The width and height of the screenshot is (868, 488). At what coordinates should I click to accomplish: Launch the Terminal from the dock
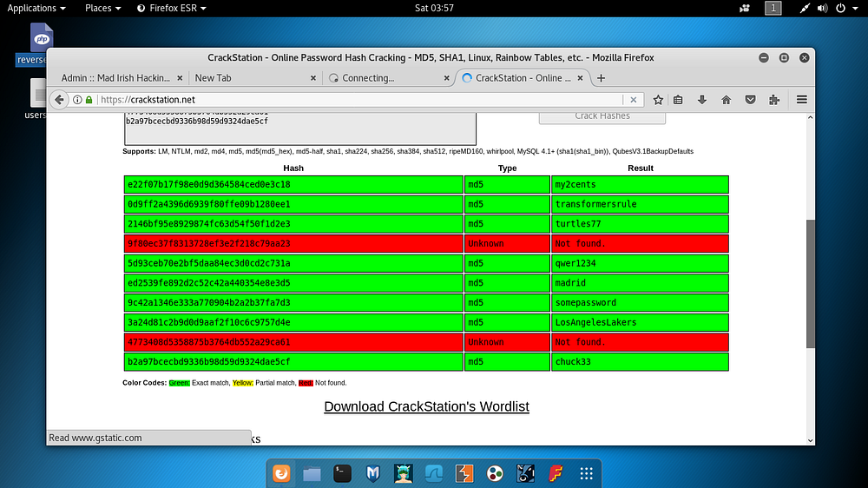(342, 473)
